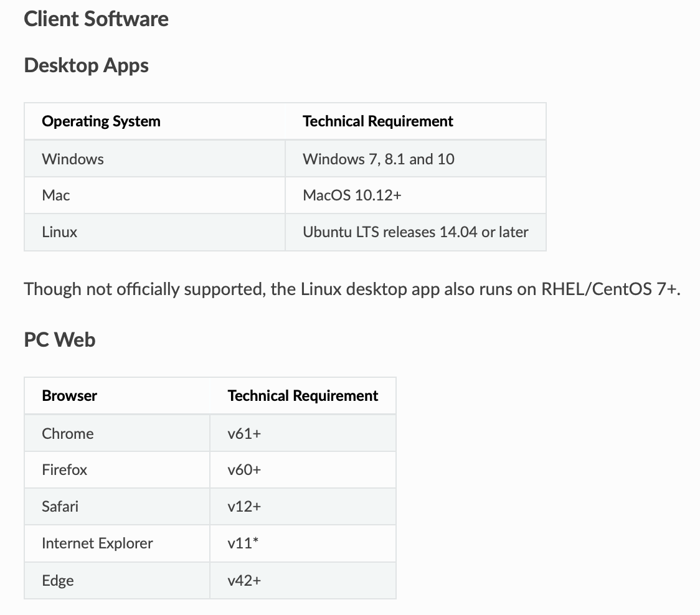
Task: Click the Linux operating system cell
Action: (x=154, y=232)
